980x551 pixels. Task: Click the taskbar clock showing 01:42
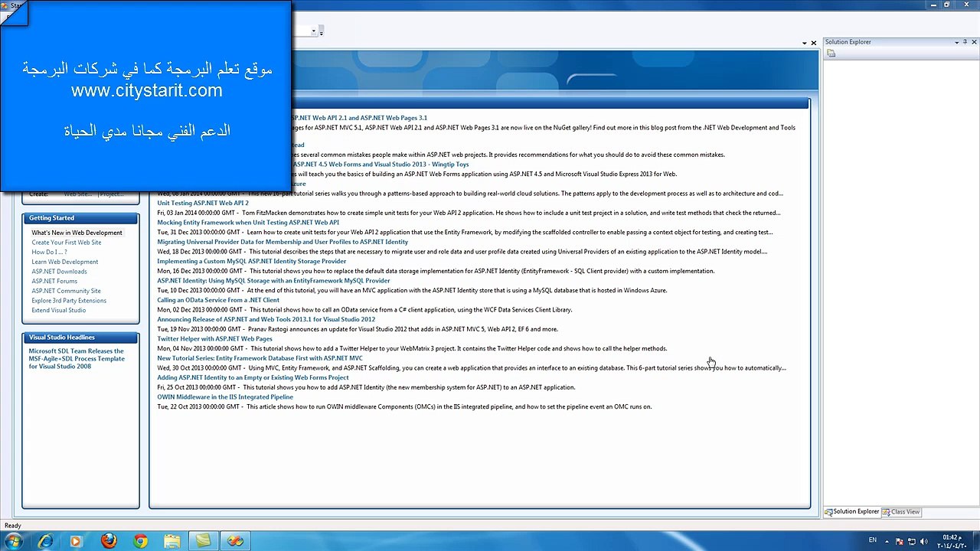click(x=951, y=541)
